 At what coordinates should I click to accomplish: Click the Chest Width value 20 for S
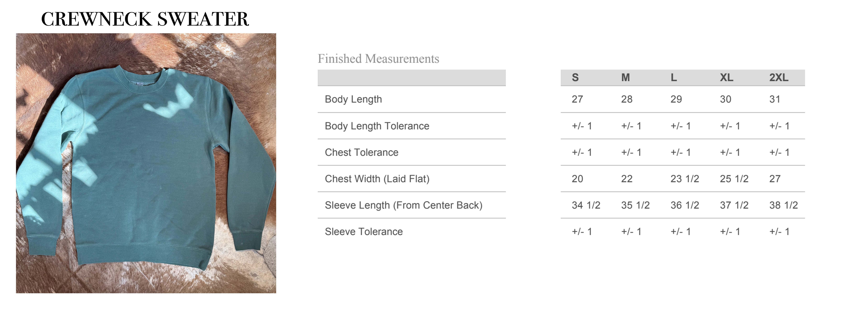click(577, 179)
